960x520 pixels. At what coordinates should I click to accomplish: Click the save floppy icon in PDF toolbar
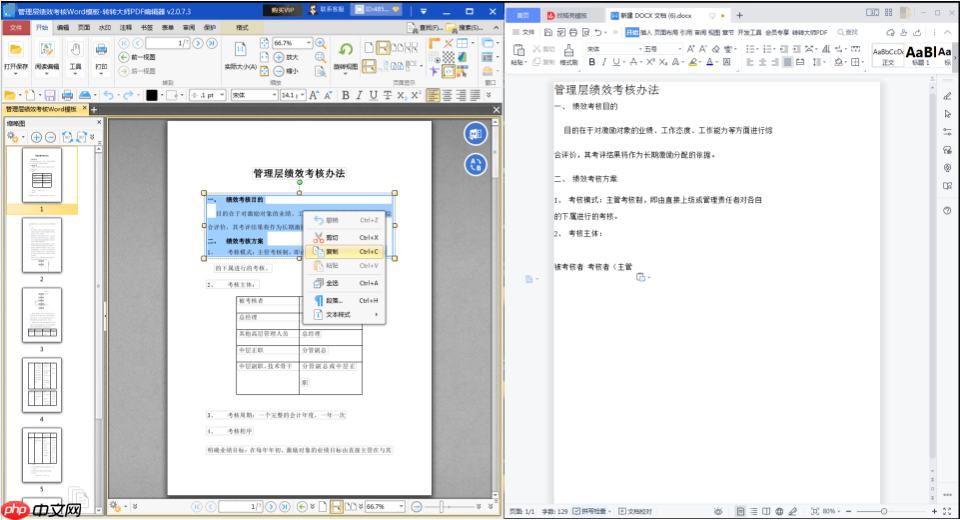(x=50, y=95)
